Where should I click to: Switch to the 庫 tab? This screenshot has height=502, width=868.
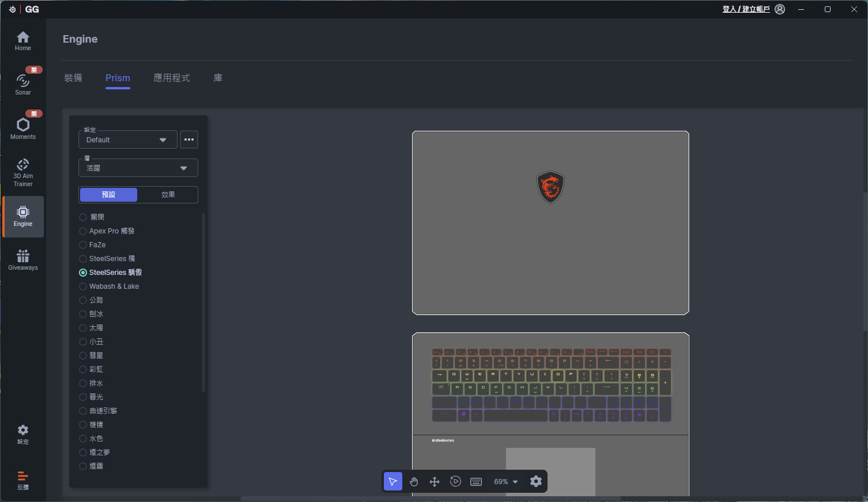click(x=218, y=78)
